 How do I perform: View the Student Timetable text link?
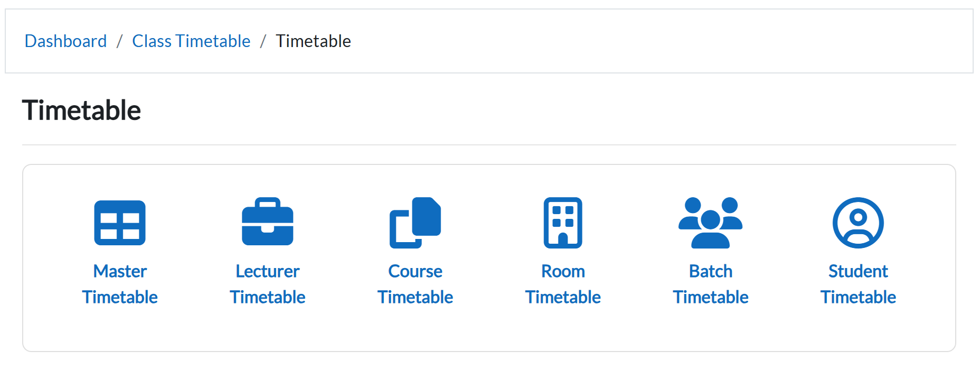click(858, 284)
